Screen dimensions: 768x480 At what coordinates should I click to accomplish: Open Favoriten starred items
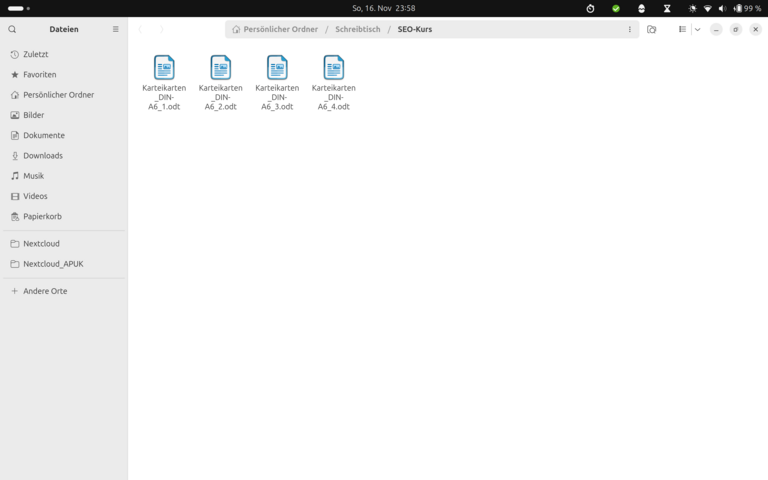(x=40, y=75)
